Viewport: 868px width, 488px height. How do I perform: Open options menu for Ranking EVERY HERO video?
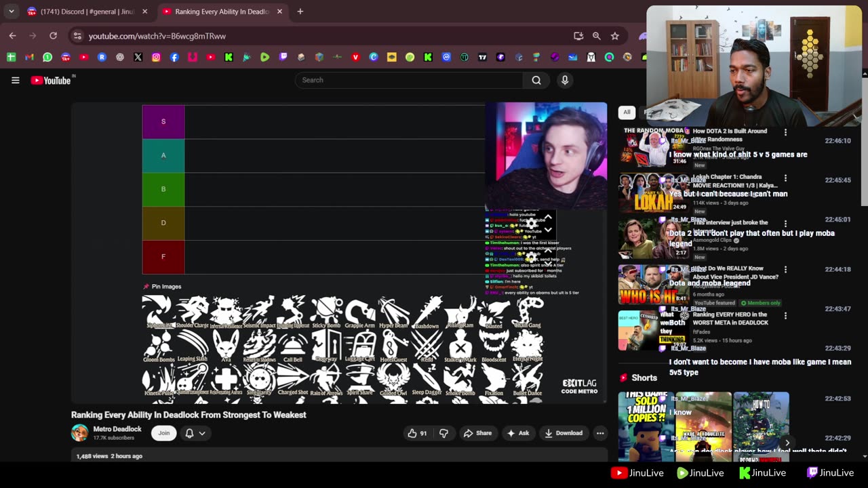click(x=785, y=316)
